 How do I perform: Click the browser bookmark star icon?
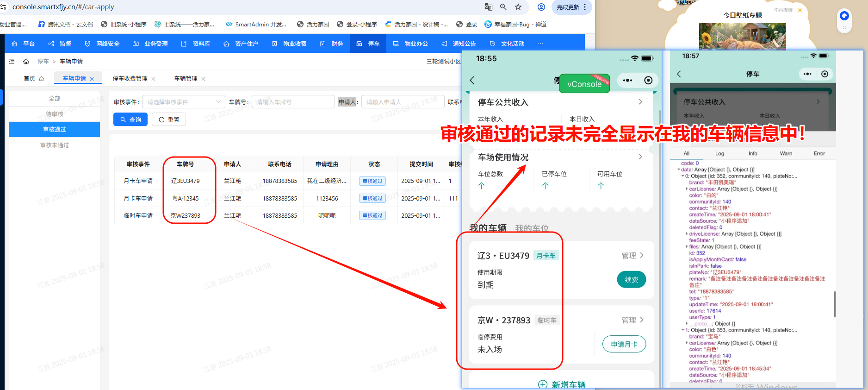pyautogui.click(x=518, y=7)
